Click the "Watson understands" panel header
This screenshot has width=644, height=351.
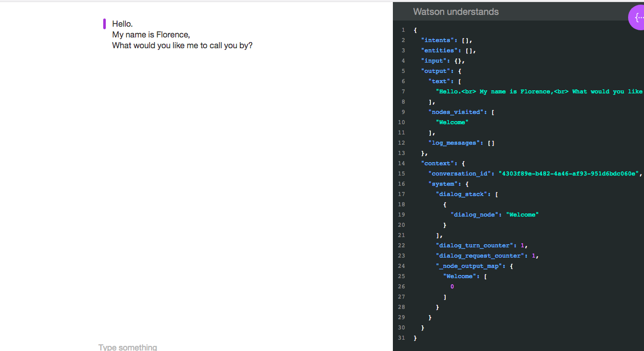(456, 12)
